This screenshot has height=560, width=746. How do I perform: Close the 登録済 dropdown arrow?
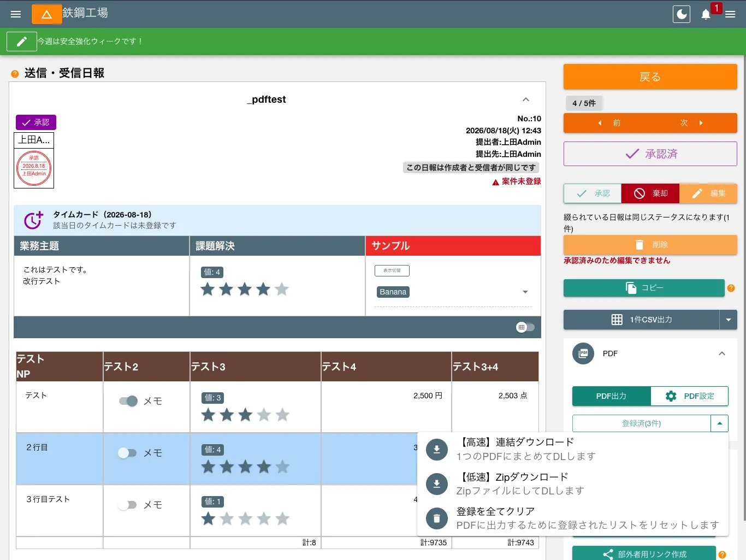coord(720,423)
